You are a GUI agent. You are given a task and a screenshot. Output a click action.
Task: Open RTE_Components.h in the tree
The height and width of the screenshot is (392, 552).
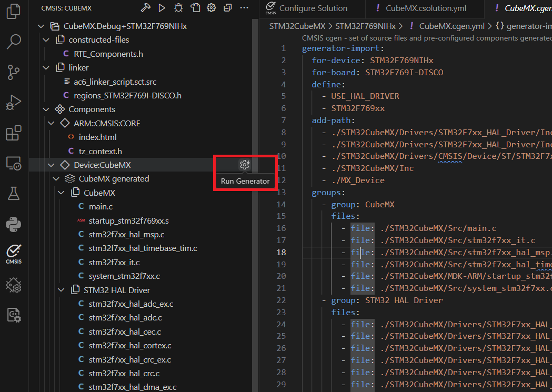coord(108,54)
